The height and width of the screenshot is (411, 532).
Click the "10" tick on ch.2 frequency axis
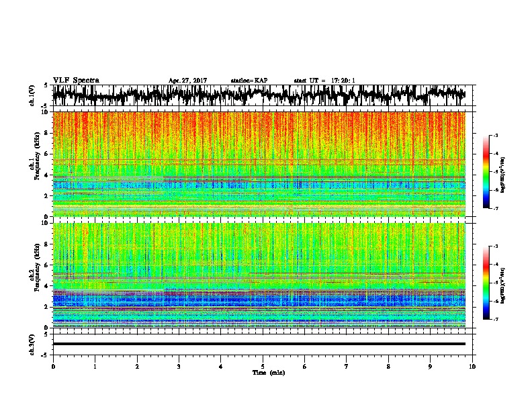coord(44,223)
